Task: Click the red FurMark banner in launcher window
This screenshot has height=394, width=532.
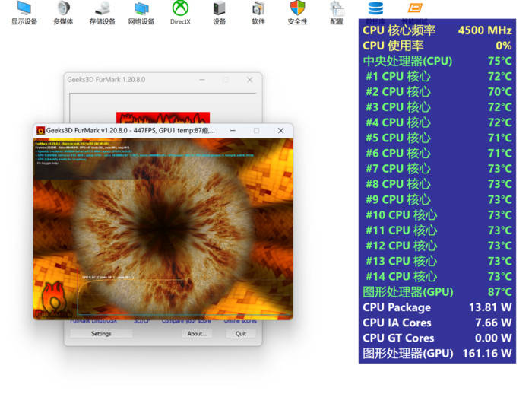Action: point(163,118)
